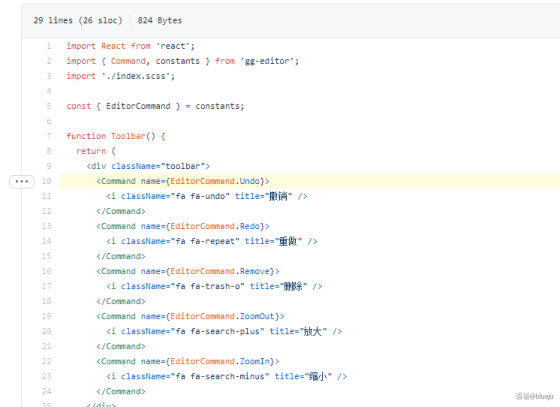This screenshot has height=407, width=560.
Task: Click className="toolbar" div on line 9
Action: click(x=148, y=166)
